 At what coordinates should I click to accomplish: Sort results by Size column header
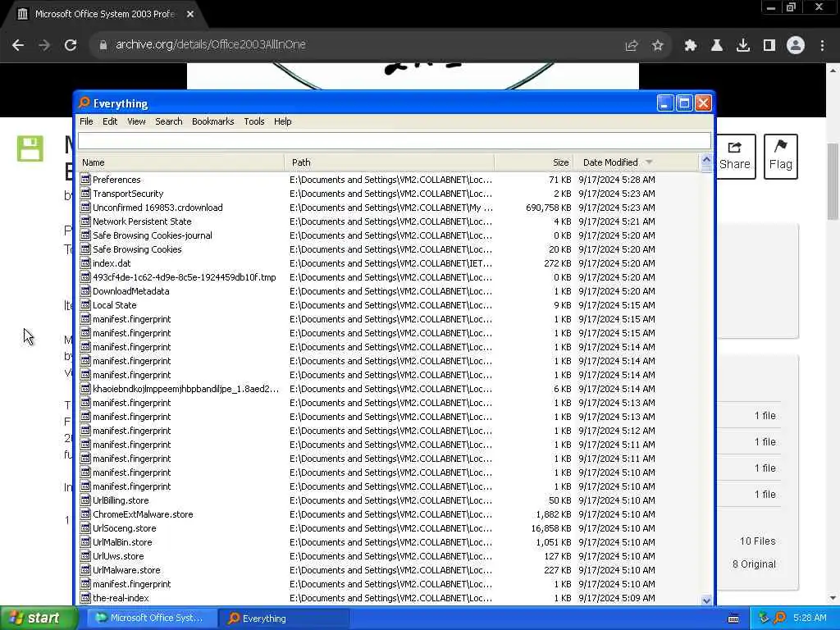click(x=533, y=162)
